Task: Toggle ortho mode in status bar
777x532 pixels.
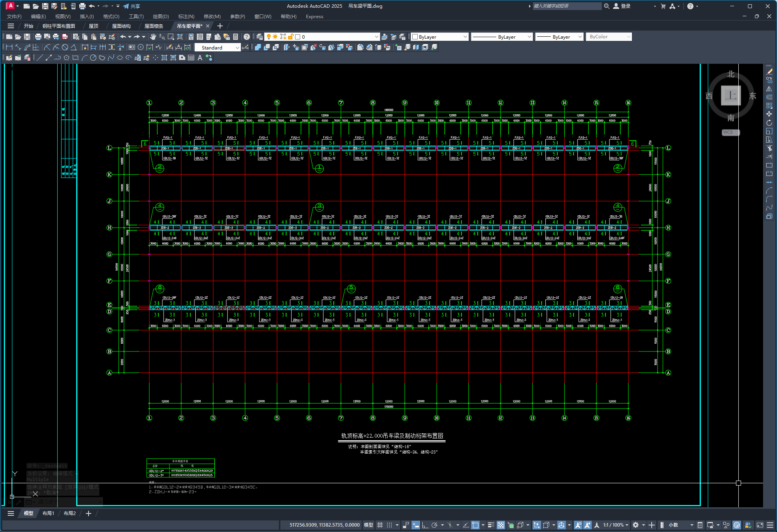Action: [x=425, y=525]
